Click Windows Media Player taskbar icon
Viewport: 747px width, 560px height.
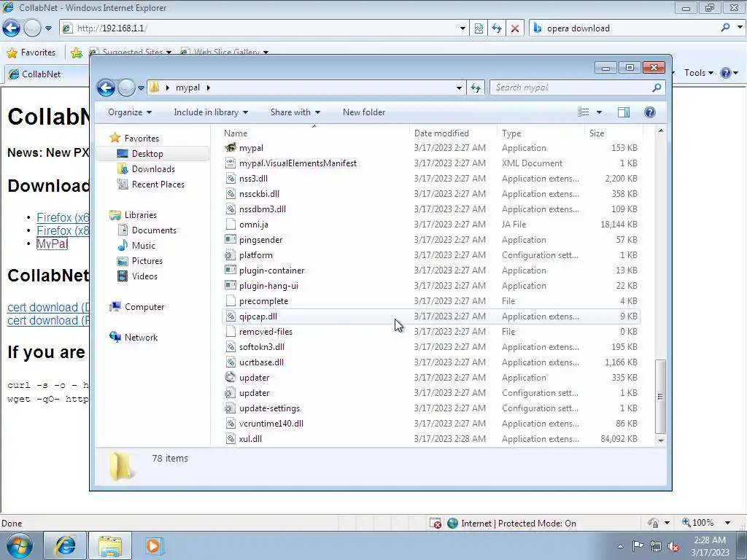pos(153,545)
